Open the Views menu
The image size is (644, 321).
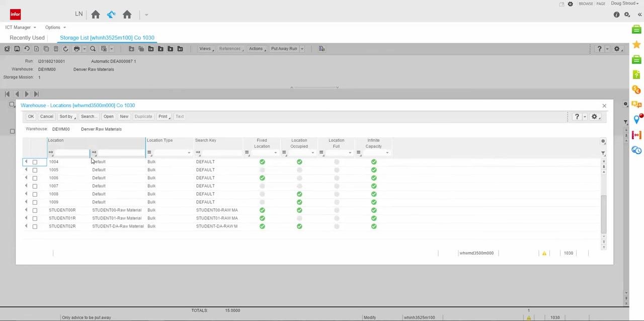click(x=206, y=49)
